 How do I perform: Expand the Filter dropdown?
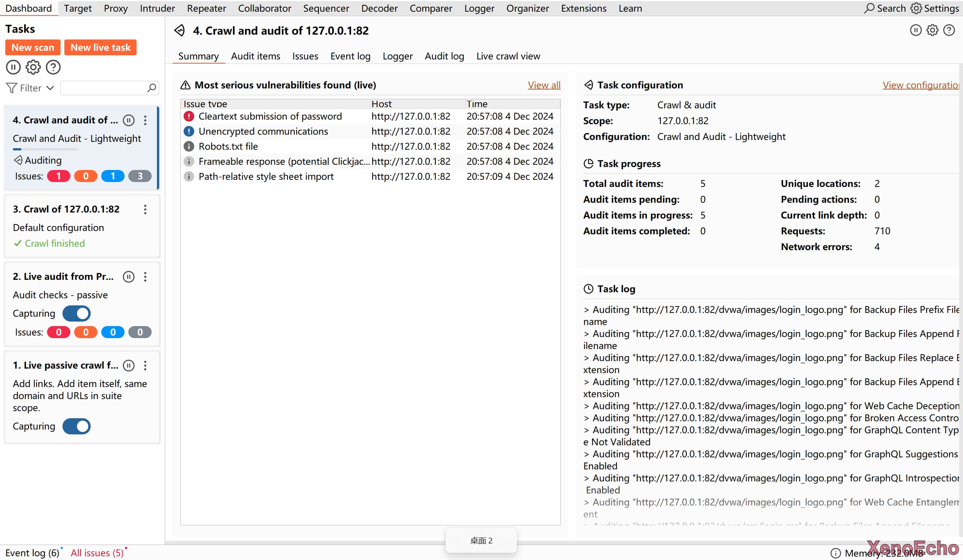(30, 88)
